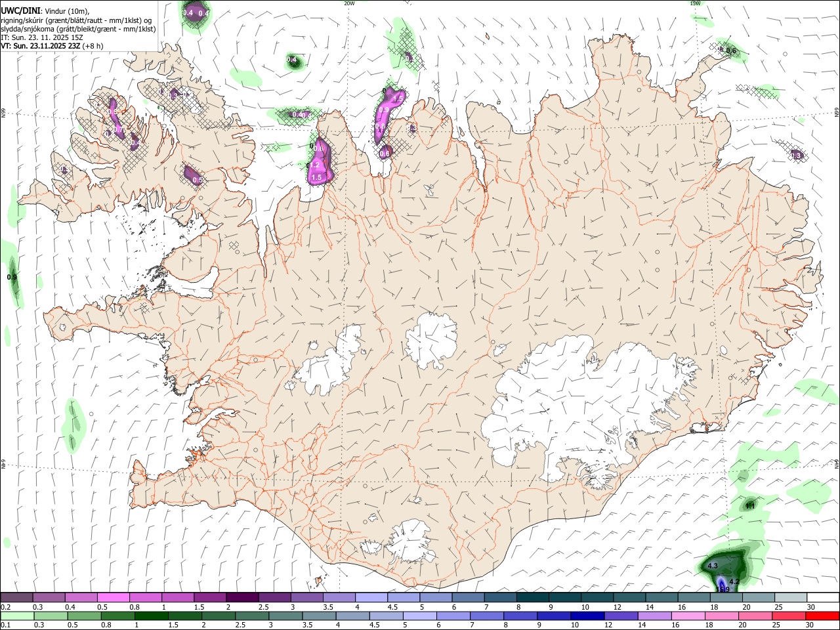Click the 0.5 snowfall value in the Westfjords
The image size is (840, 630).
coord(197,180)
